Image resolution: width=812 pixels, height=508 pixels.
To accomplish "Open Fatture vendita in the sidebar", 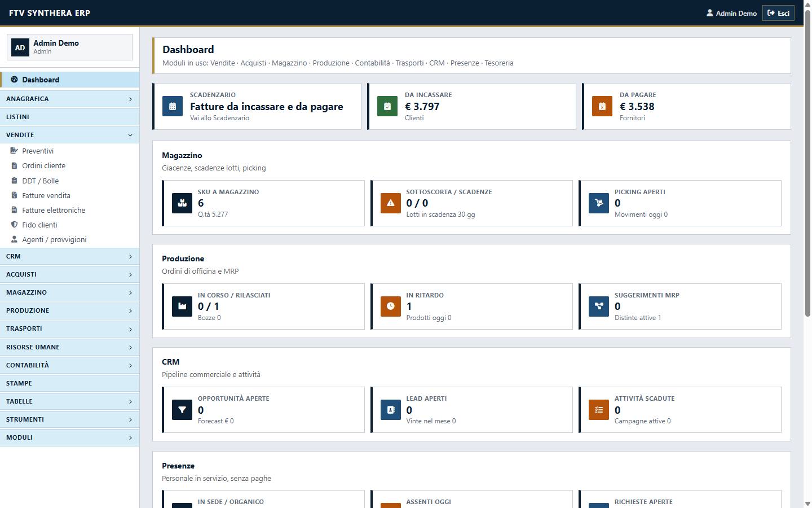I will point(69,195).
